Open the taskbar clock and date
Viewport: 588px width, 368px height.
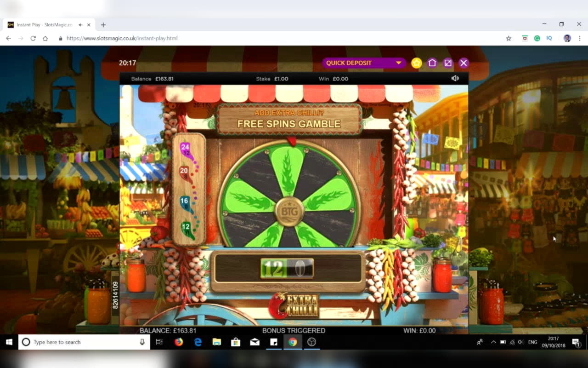553,342
